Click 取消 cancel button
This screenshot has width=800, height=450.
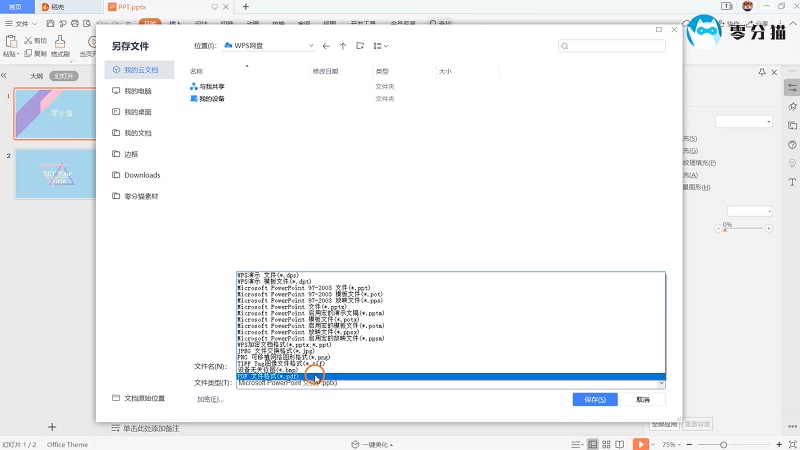click(643, 399)
